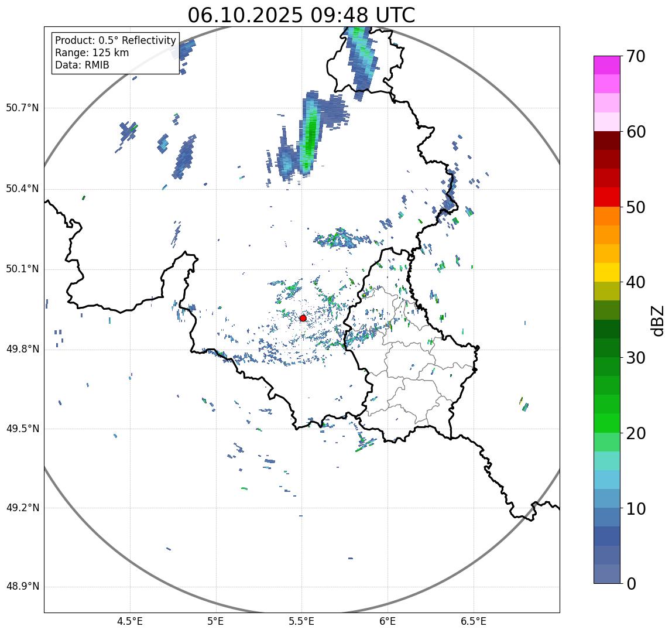
Task: Click the 'dBZ' colorbar axis label
Action: click(657, 321)
